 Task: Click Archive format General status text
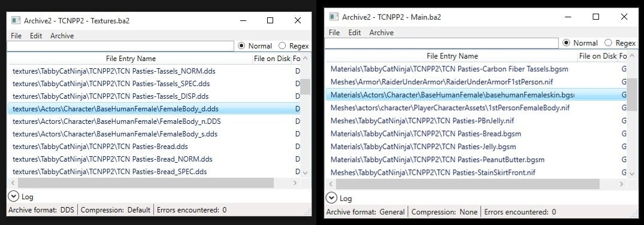coord(365,212)
